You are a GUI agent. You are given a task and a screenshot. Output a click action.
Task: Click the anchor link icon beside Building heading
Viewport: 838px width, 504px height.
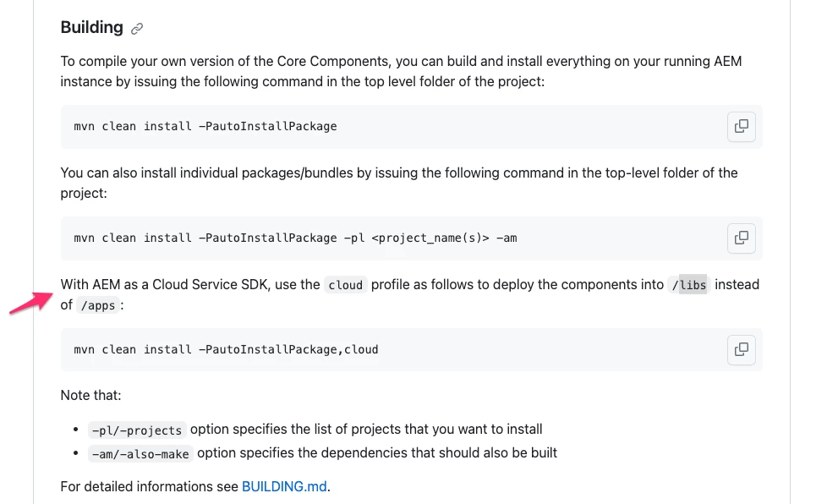click(137, 29)
